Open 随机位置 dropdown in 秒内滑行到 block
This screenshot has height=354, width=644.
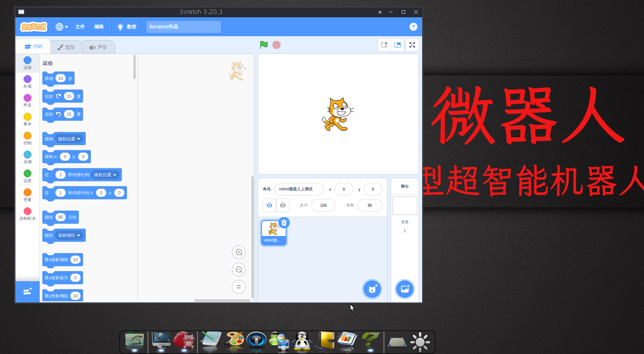point(105,175)
